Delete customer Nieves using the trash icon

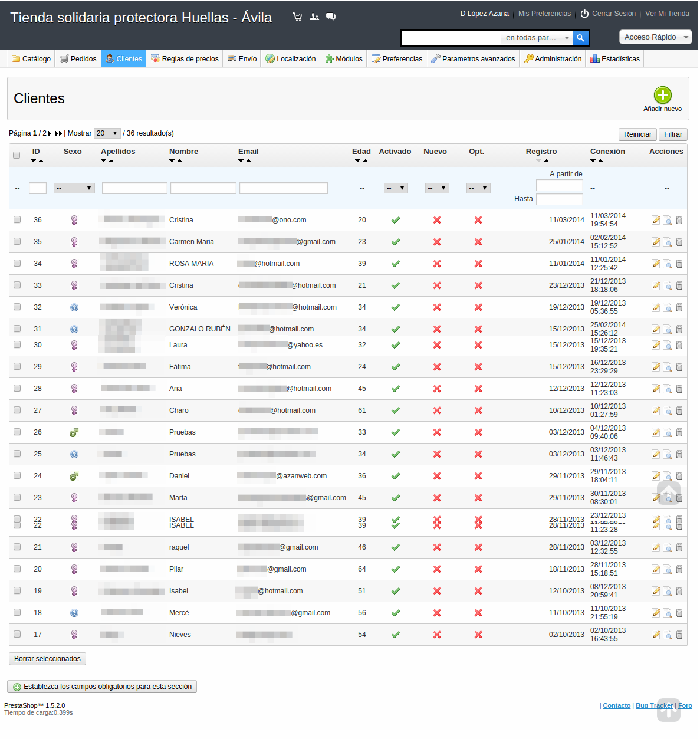point(679,635)
